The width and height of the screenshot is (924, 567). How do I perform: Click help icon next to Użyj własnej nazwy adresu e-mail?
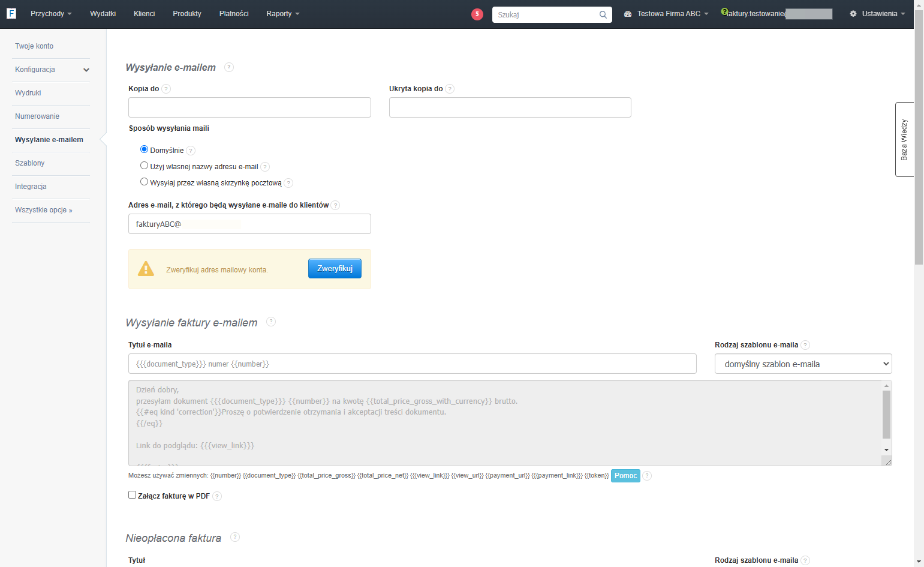[x=265, y=167]
